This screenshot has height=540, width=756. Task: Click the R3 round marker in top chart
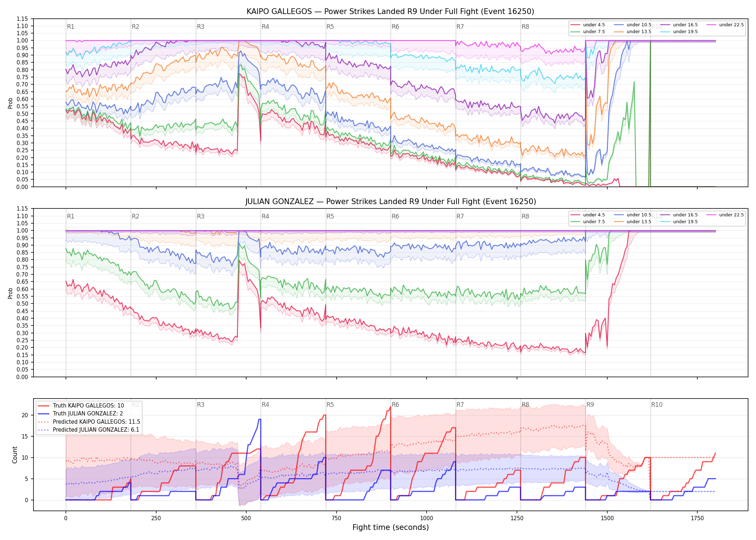click(201, 27)
